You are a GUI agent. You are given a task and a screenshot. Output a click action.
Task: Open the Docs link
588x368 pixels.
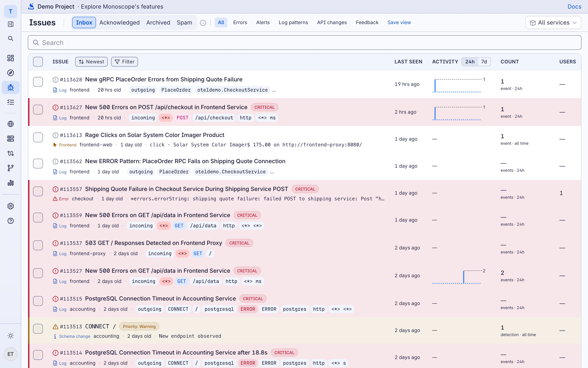pyautogui.click(x=574, y=7)
